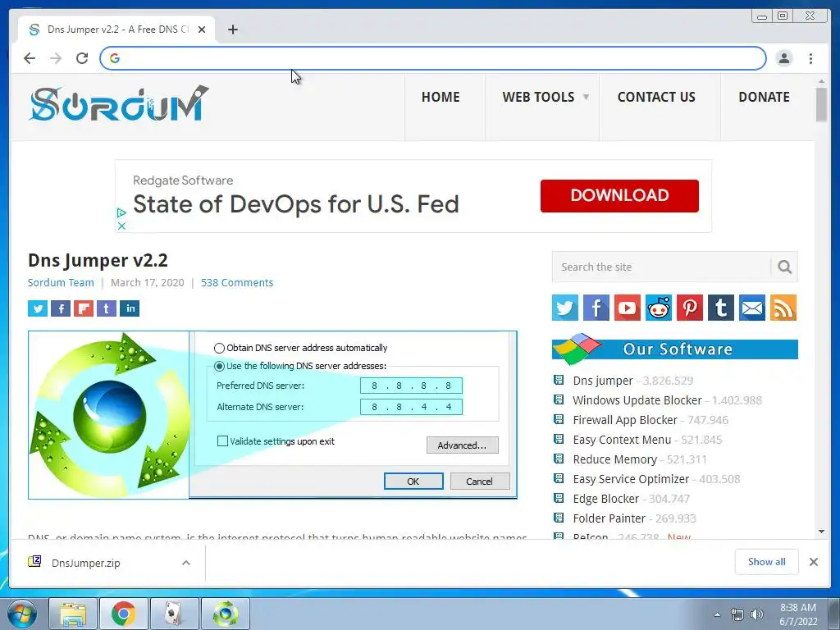Image resolution: width=840 pixels, height=630 pixels.
Task: Open the WEB TOOLS menu item
Action: [538, 97]
